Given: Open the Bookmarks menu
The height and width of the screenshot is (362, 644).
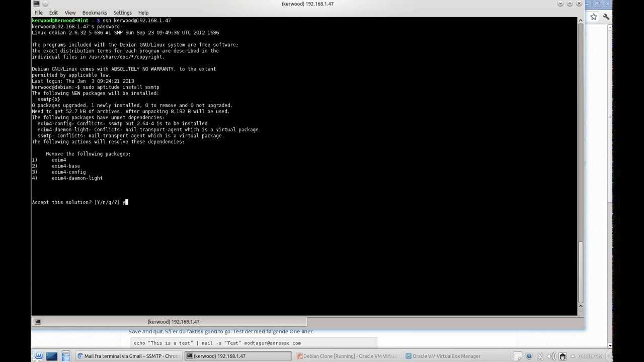Looking at the screenshot, I should (x=95, y=13).
